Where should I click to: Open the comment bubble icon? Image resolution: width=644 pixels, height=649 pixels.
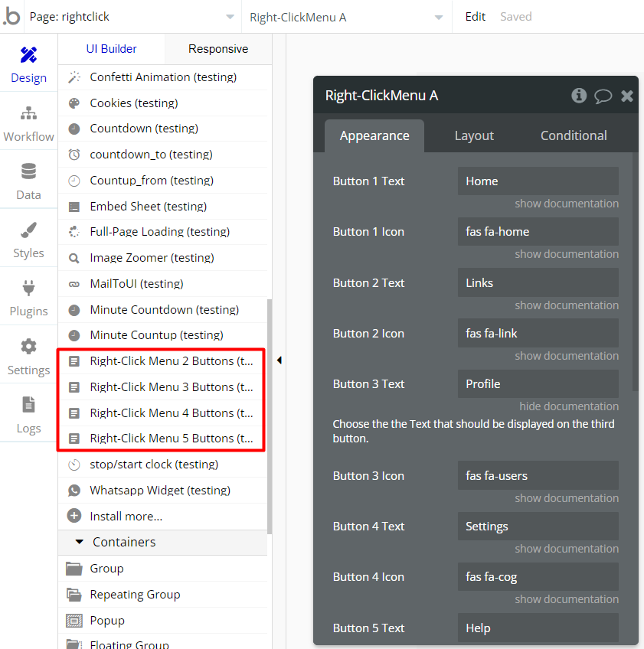[x=603, y=96]
